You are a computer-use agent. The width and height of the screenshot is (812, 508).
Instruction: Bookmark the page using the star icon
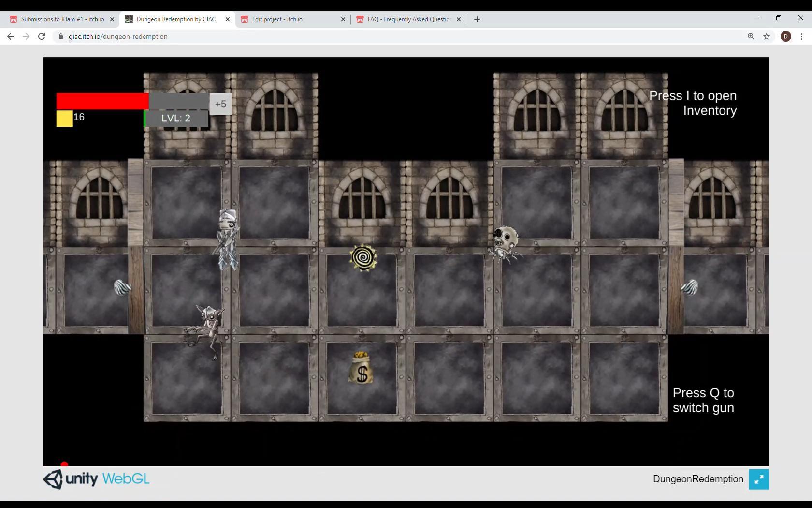(766, 36)
